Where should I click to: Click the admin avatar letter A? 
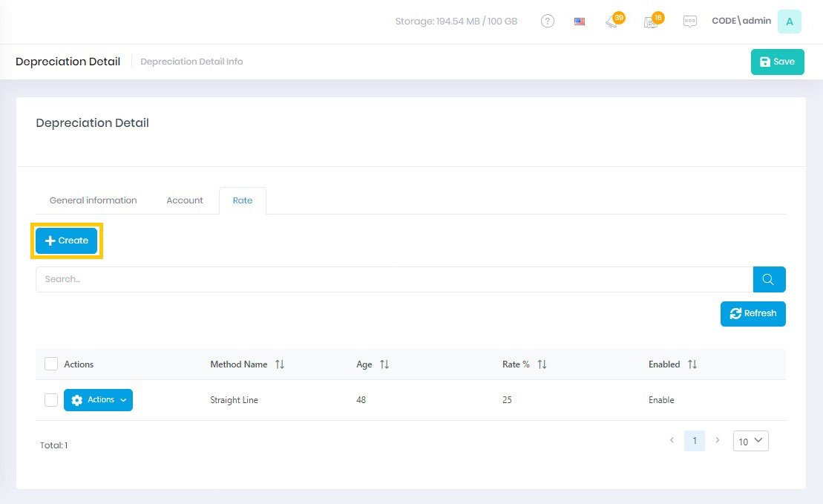pyautogui.click(x=789, y=22)
